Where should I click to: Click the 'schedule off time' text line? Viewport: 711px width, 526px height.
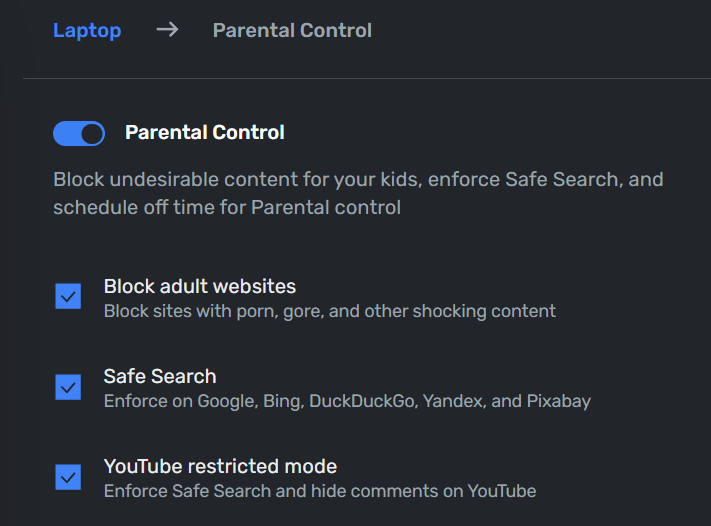point(227,208)
